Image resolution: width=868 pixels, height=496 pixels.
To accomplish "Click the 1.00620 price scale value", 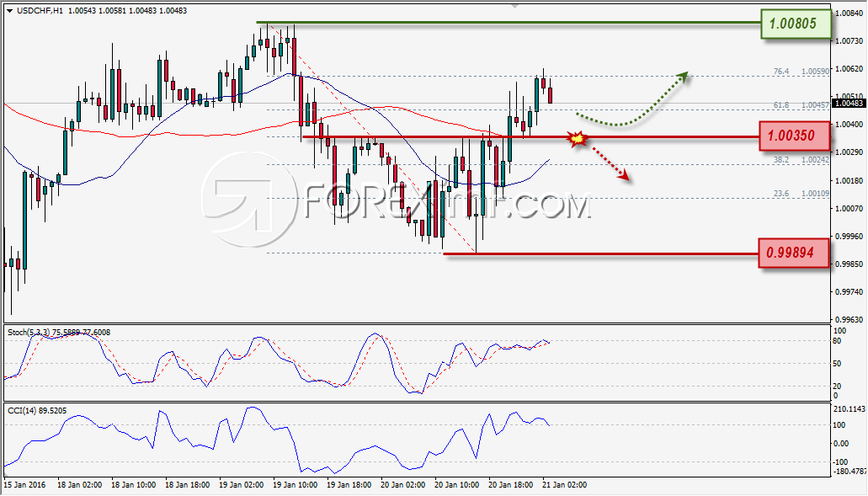I will pos(849,69).
